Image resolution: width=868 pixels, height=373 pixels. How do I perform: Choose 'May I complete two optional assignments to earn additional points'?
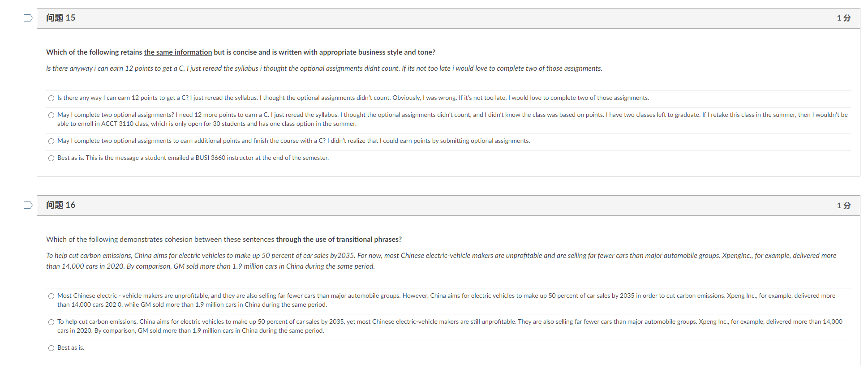pos(51,141)
